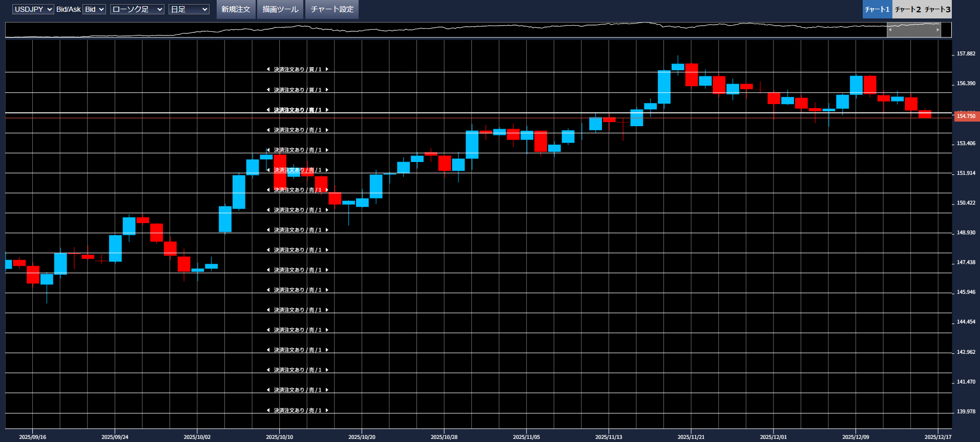Click the 新規注文 button

coord(236,9)
